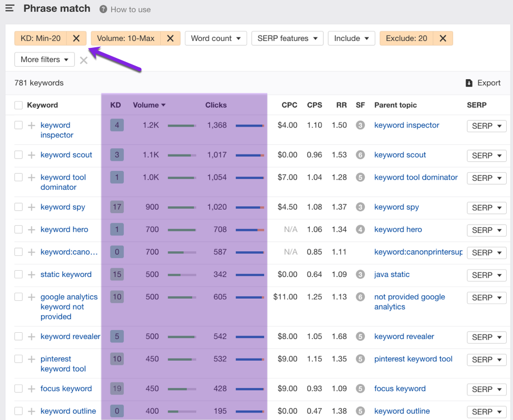Clear all filters with gray X
Viewport: 513px width, 420px height.
tap(84, 60)
